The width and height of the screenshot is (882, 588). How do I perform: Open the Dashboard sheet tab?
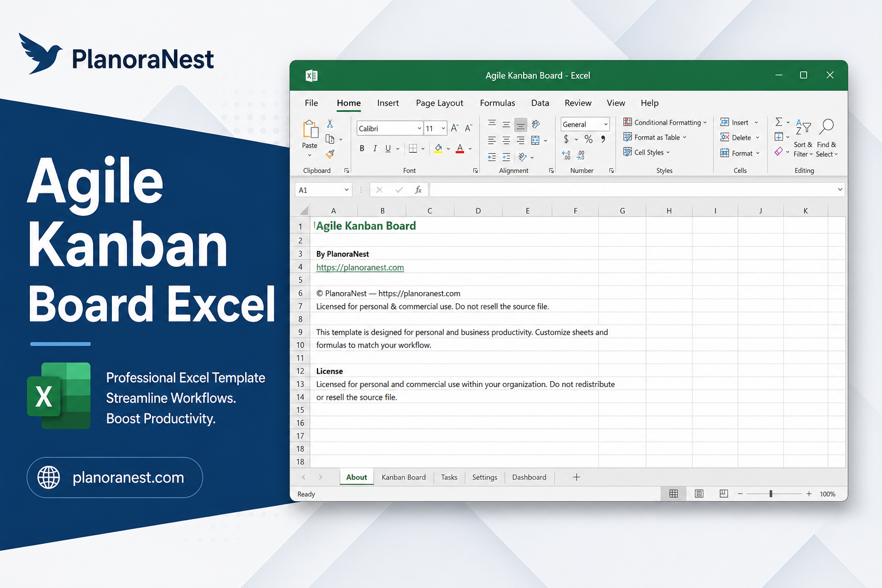[x=529, y=477]
